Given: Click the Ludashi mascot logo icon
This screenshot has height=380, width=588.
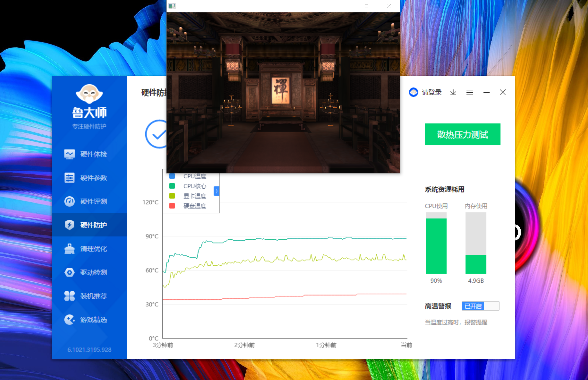Looking at the screenshot, I should point(89,94).
